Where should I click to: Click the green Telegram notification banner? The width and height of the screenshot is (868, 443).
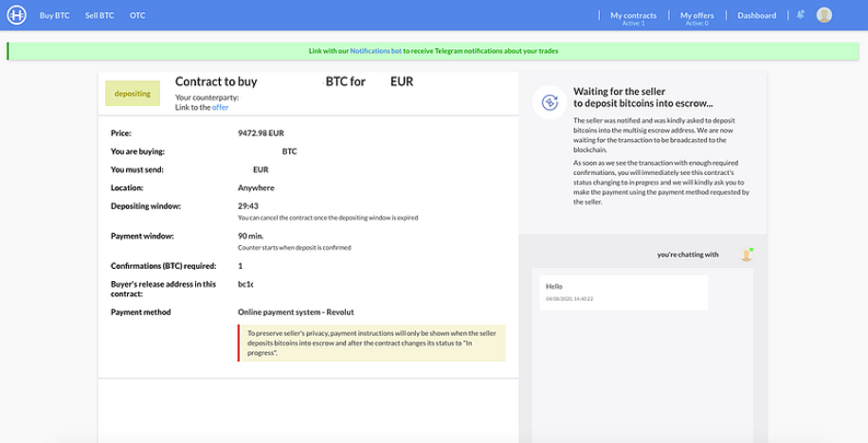tap(433, 51)
